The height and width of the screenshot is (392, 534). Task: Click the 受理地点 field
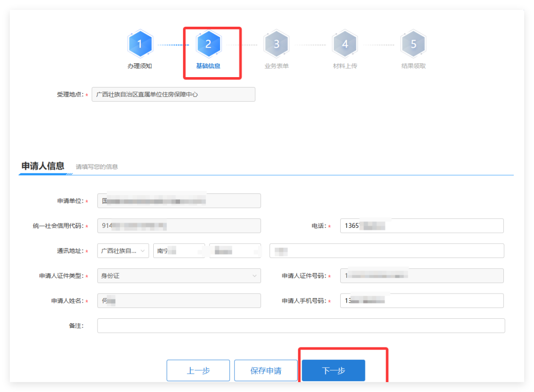[x=173, y=94]
